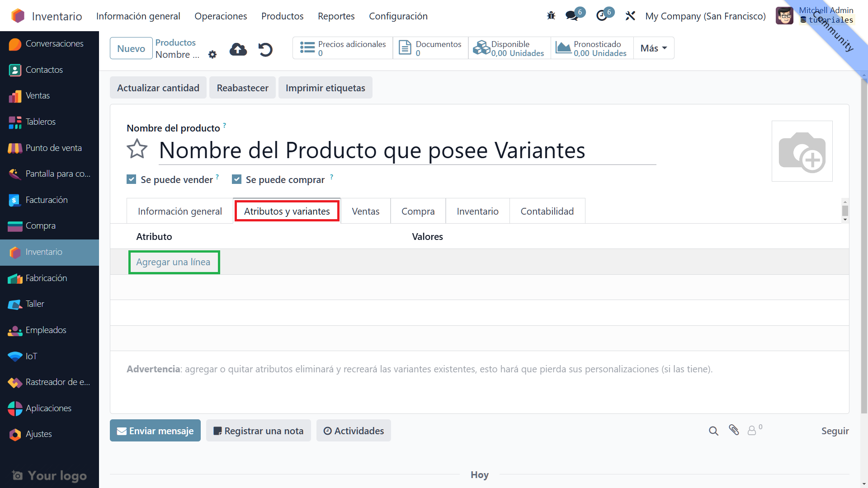868x488 pixels.
Task: Uncheck Se puede comprar checkbox
Action: pyautogui.click(x=236, y=179)
